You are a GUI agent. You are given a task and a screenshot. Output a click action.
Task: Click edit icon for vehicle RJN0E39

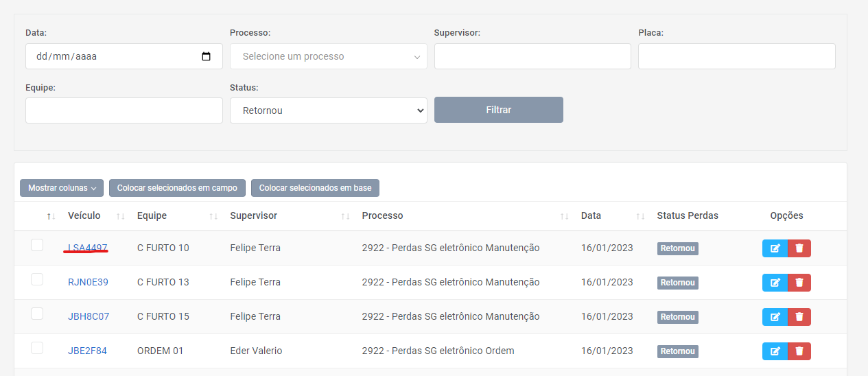point(775,283)
